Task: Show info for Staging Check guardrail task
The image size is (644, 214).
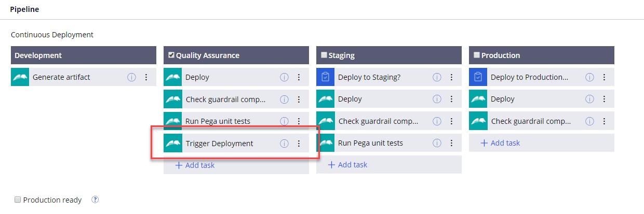Action: 437,121
